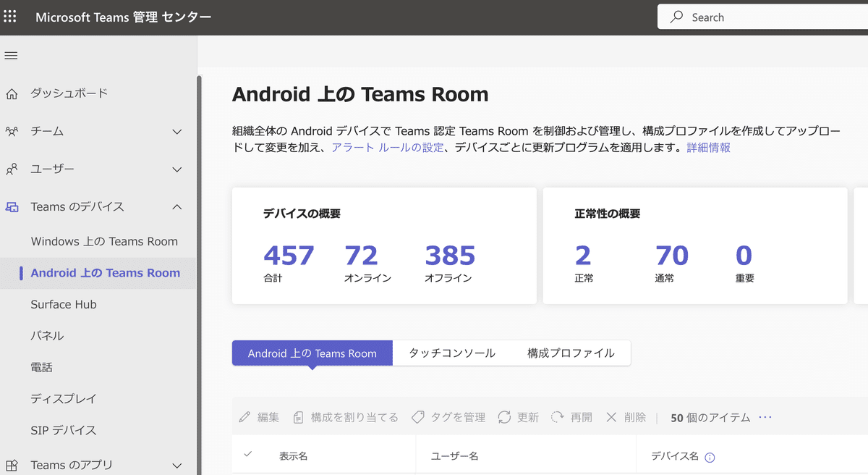
Task: Click the search magnifier icon
Action: click(677, 17)
